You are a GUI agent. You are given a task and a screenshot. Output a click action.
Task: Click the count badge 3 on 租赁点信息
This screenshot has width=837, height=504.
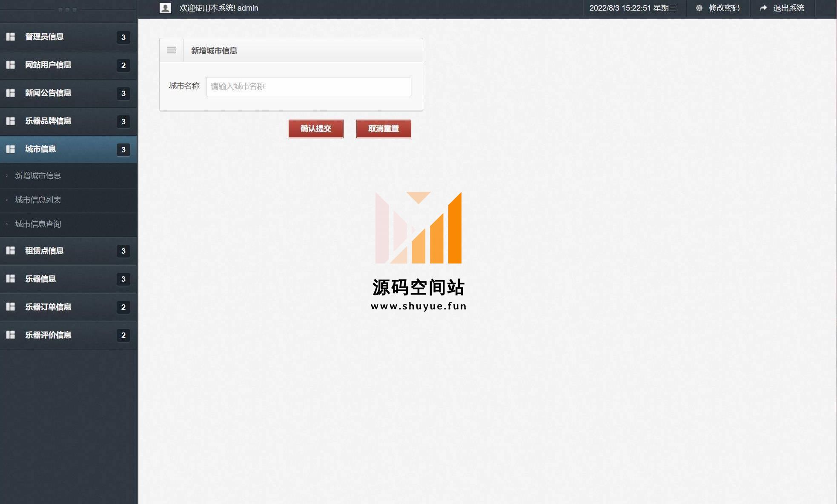pyautogui.click(x=123, y=251)
